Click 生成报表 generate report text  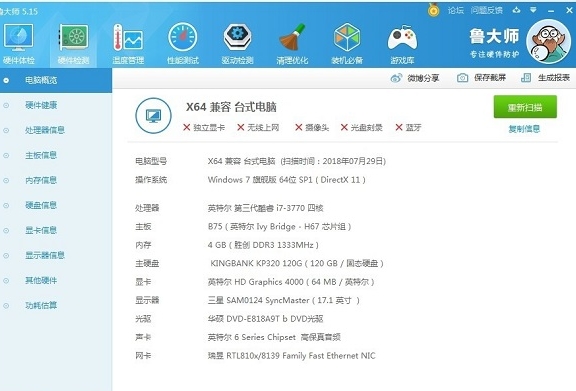coord(554,78)
